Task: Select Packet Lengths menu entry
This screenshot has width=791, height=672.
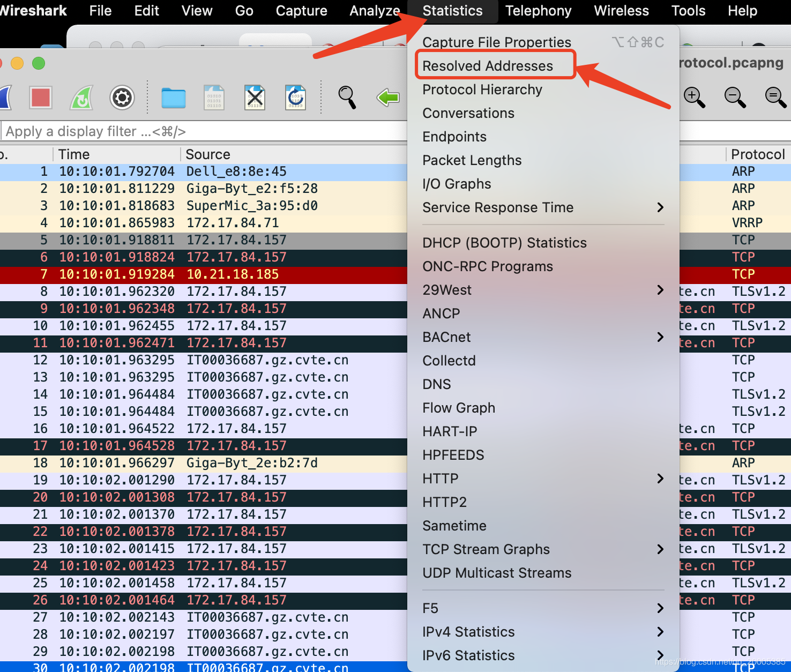Action: pyautogui.click(x=543, y=160)
